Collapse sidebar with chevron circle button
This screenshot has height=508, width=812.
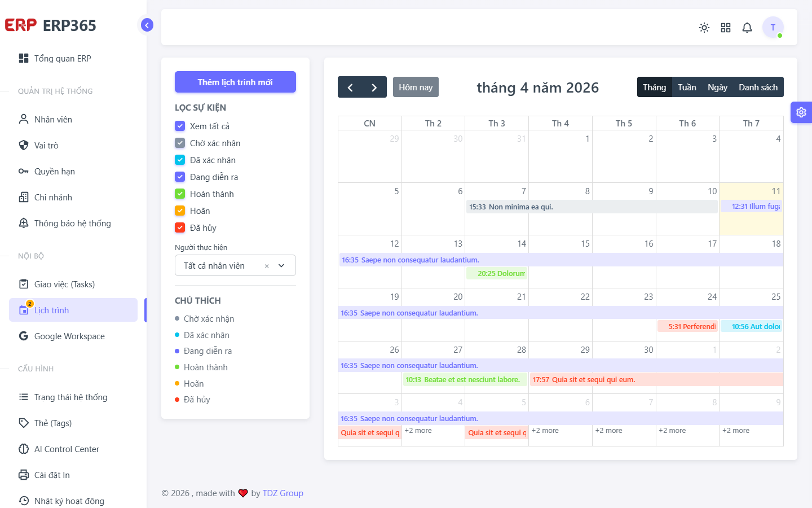[147, 25]
